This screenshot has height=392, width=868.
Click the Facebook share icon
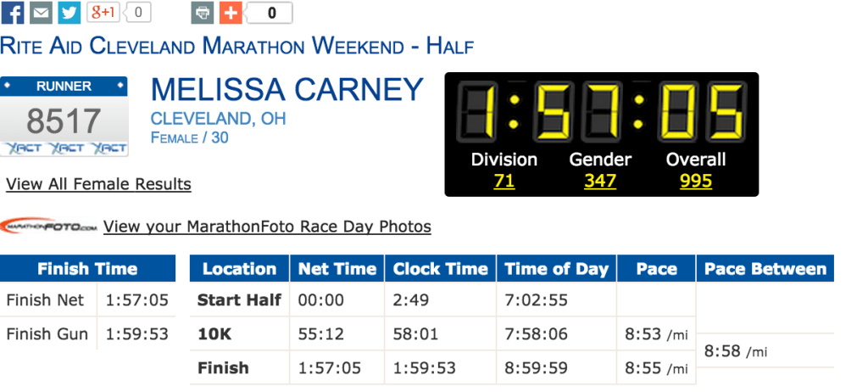click(13, 13)
